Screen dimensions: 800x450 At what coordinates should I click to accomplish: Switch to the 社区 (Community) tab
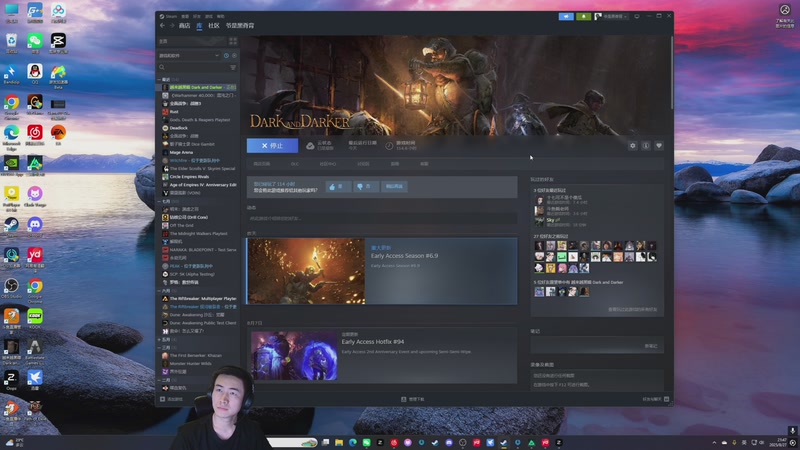tap(214, 26)
